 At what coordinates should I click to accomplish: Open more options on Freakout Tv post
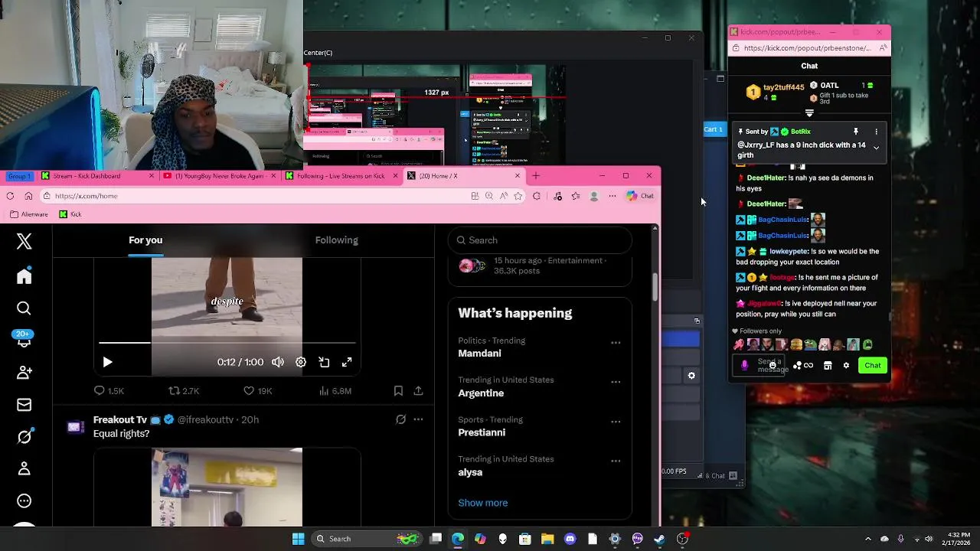[x=418, y=419]
